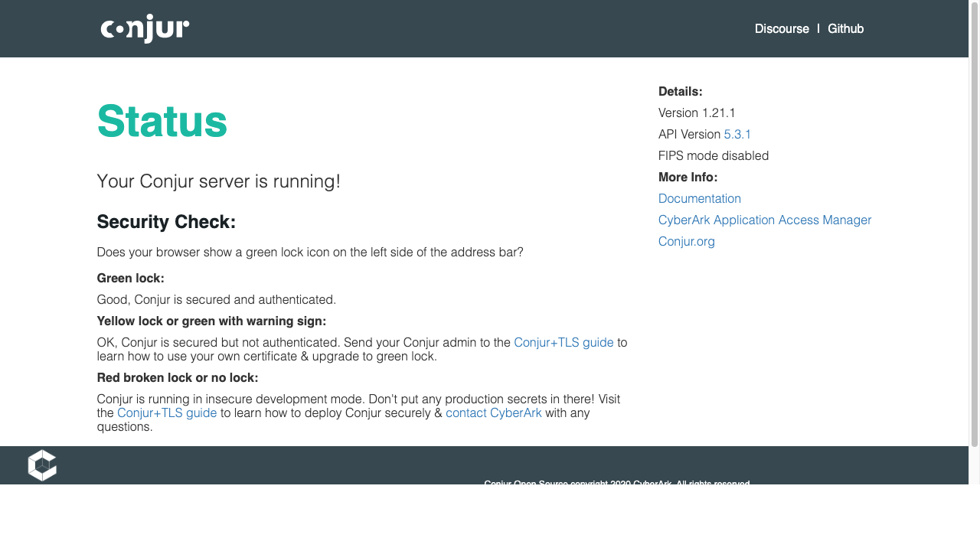Viewport: 980px width, 551px height.
Task: Visit the Conjur.org link
Action: (x=686, y=241)
